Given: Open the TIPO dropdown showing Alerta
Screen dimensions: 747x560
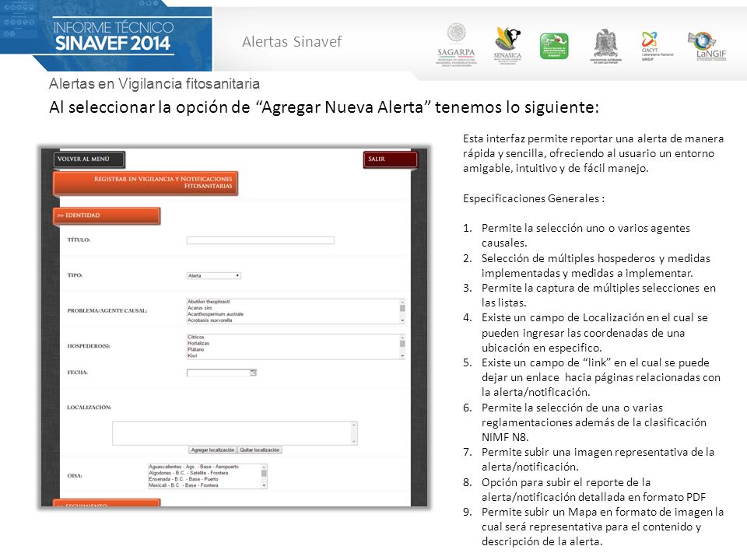Looking at the screenshot, I should pos(213,275).
